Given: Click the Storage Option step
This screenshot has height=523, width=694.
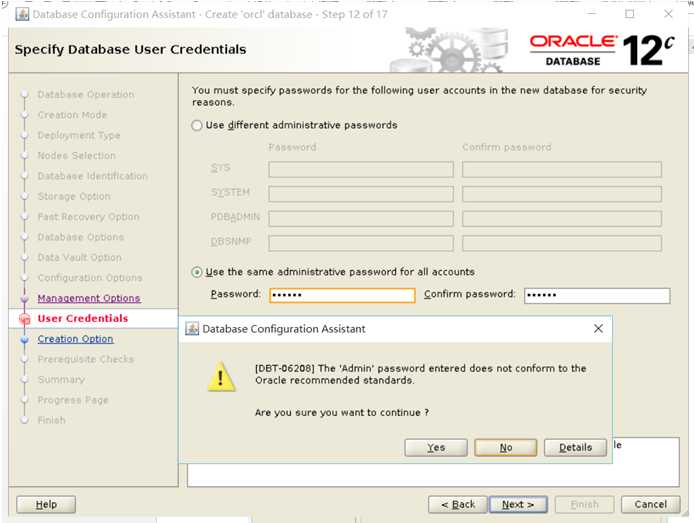Looking at the screenshot, I should pos(74,196).
